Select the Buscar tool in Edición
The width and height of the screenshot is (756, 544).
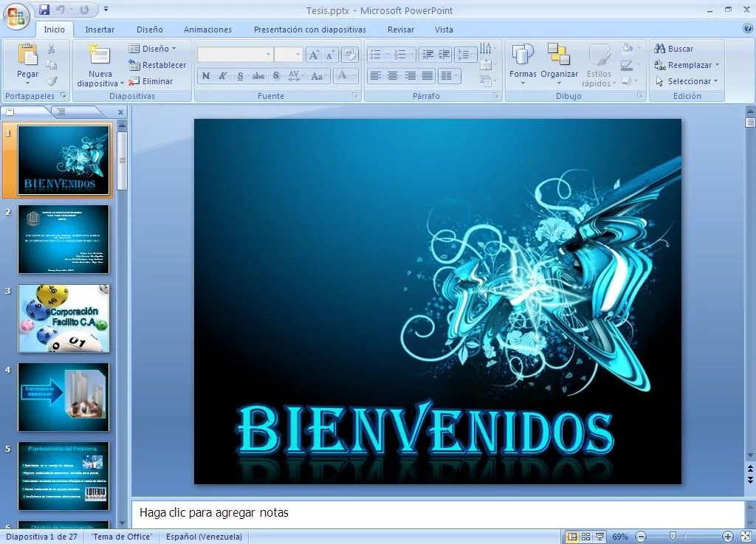pyautogui.click(x=676, y=48)
